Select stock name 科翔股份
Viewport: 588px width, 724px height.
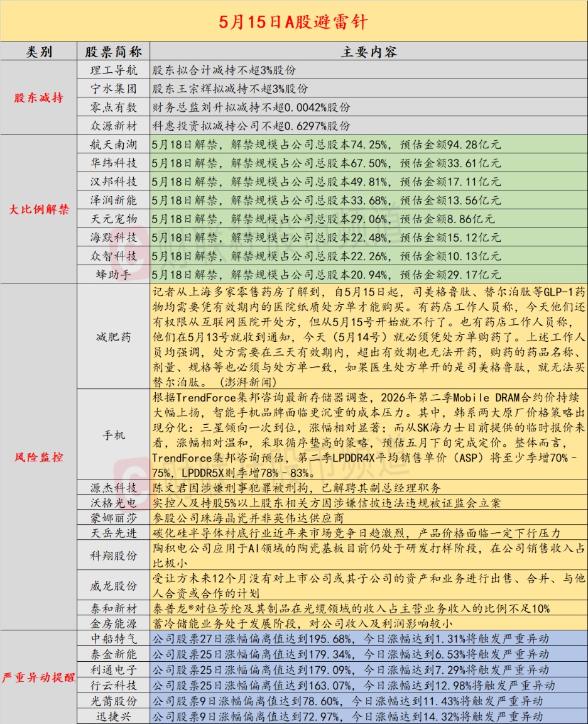click(x=114, y=556)
